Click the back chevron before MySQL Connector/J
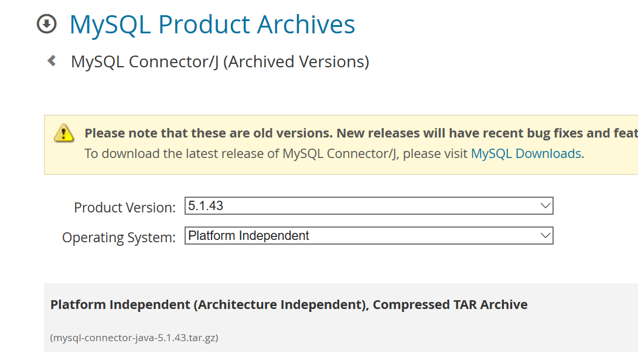 (52, 60)
